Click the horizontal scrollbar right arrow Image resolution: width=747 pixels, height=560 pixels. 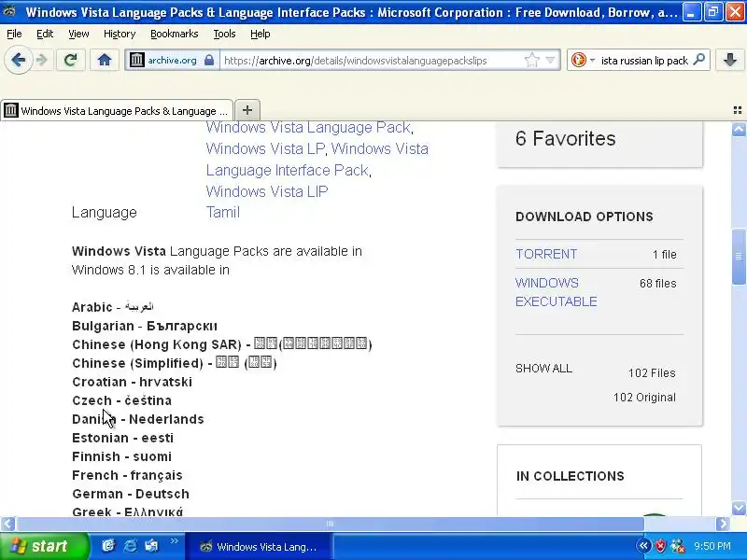723,524
